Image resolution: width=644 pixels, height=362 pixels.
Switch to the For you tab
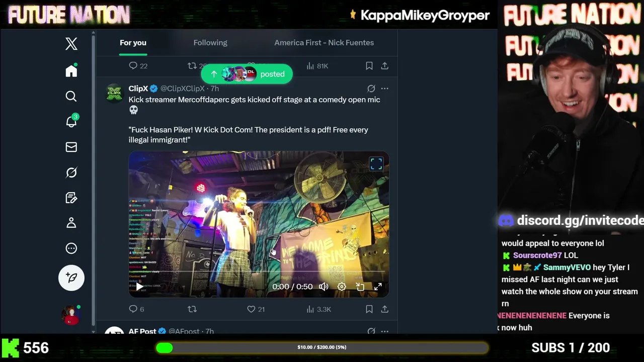point(133,43)
